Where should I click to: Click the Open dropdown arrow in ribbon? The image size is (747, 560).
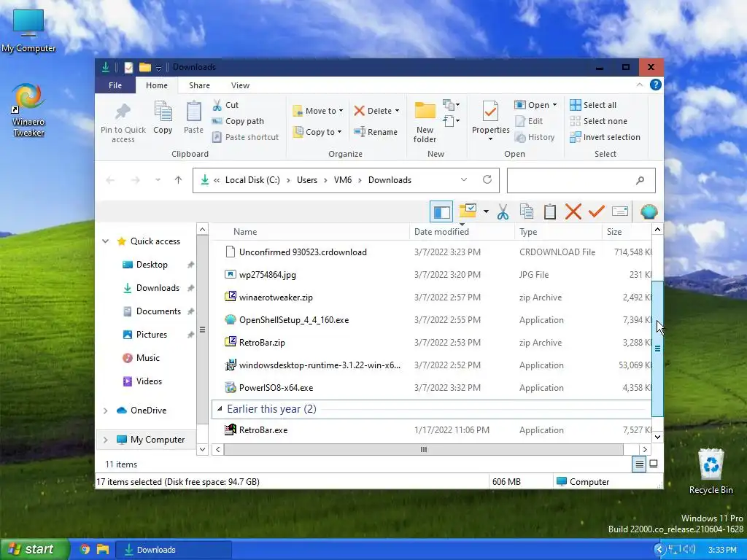554,105
